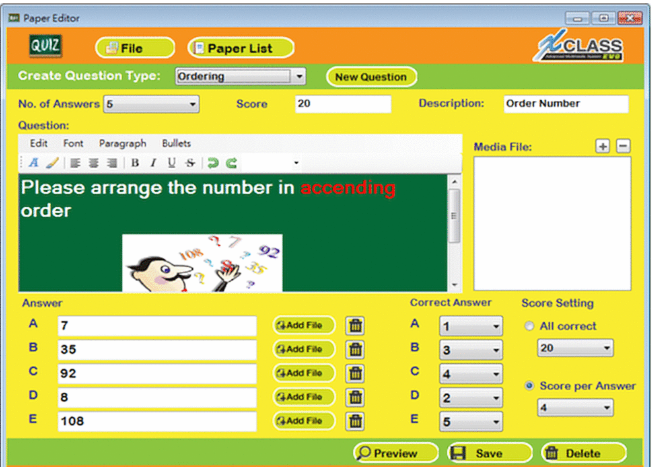Image resolution: width=659 pixels, height=467 pixels.
Task: Open the Paragraph menu
Action: (x=123, y=143)
